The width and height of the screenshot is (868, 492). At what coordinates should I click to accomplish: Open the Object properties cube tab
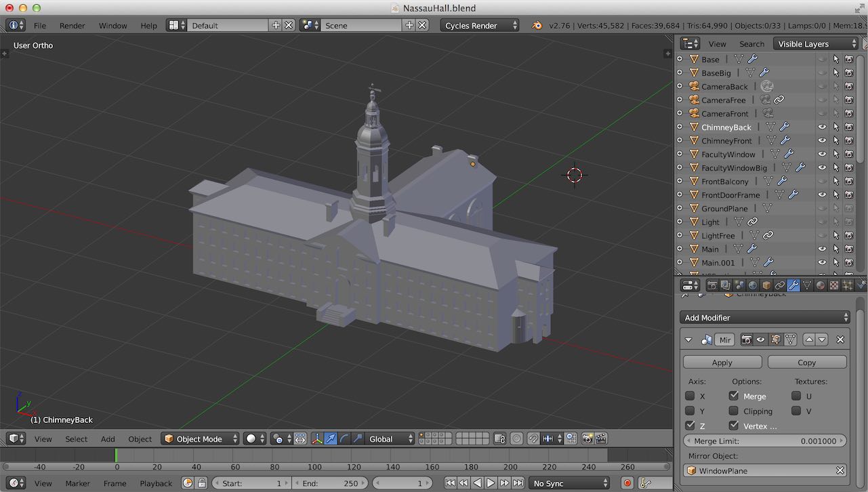point(766,285)
